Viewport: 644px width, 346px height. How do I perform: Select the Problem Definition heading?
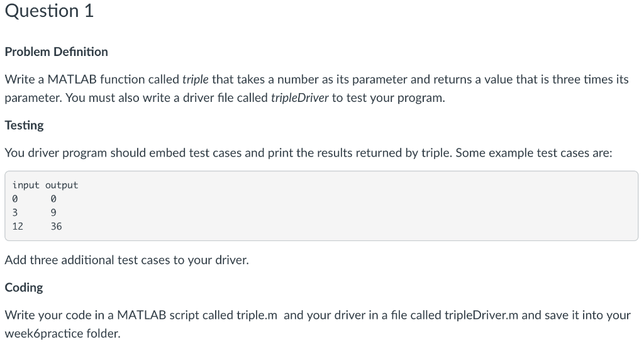[56, 52]
